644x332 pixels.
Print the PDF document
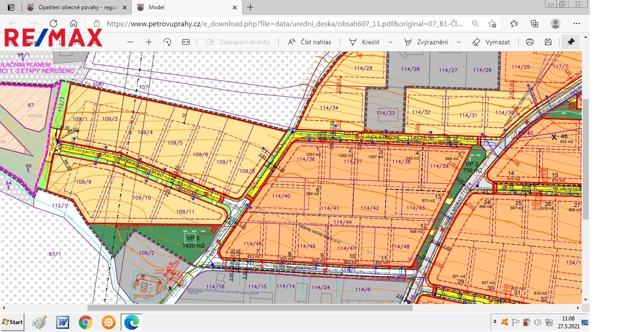530,42
